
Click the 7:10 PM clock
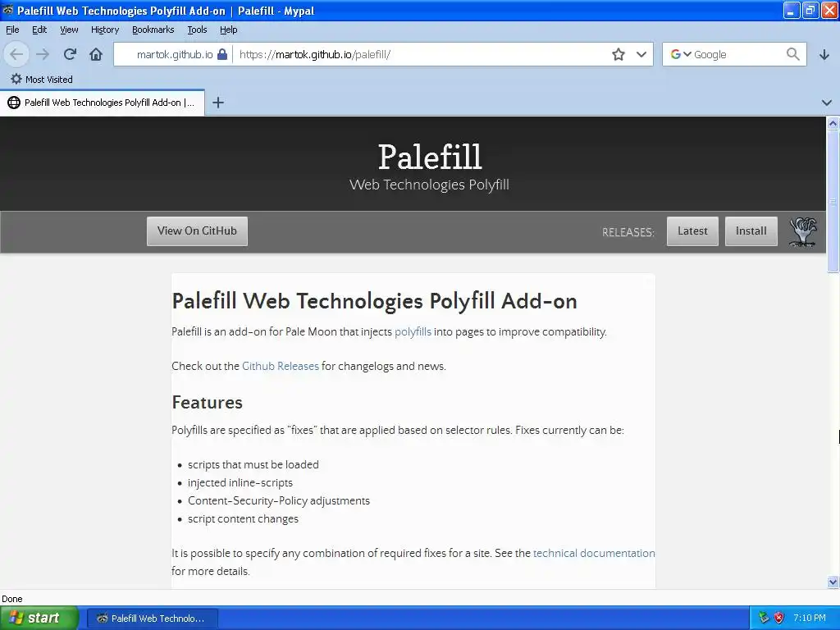point(810,618)
